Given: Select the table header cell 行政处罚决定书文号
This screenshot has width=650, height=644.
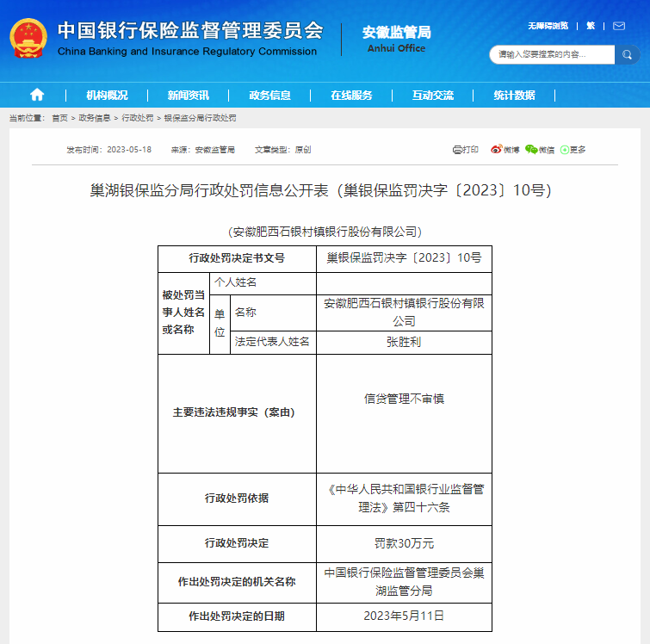Looking at the screenshot, I should pos(237,259).
